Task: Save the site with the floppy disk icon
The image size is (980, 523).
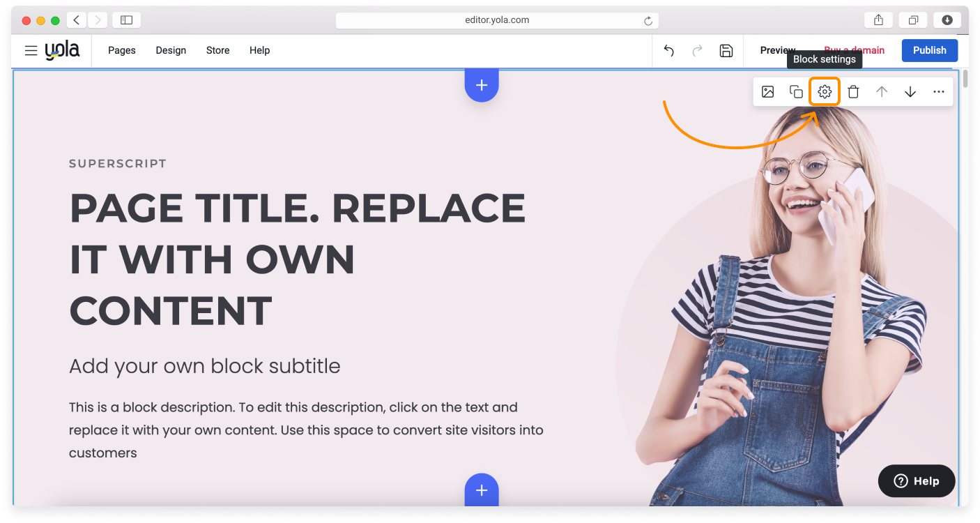Action: (x=726, y=50)
